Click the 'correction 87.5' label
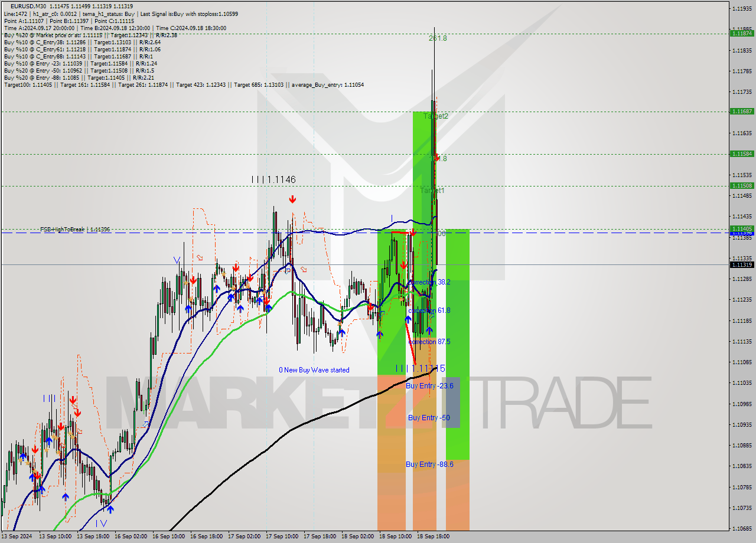 pyautogui.click(x=429, y=342)
